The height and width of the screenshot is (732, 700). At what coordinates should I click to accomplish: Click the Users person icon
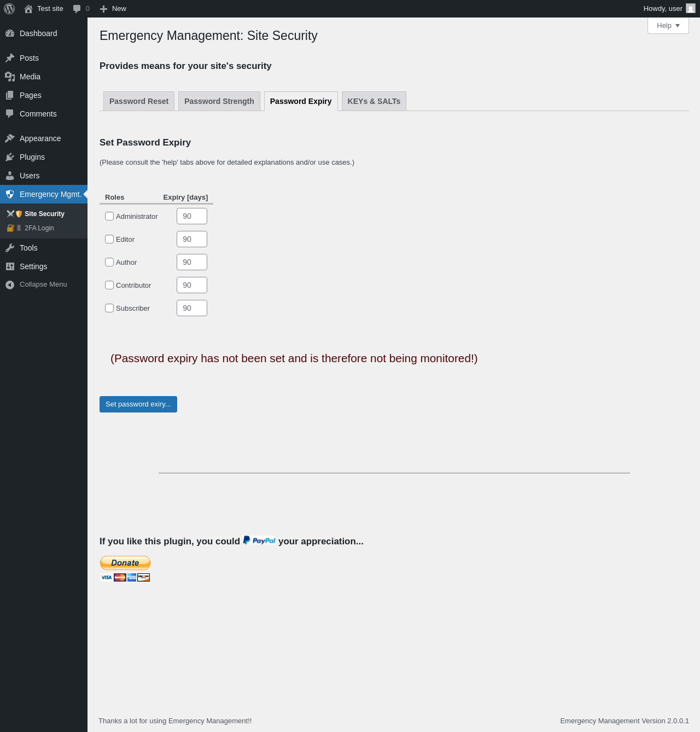[10, 176]
